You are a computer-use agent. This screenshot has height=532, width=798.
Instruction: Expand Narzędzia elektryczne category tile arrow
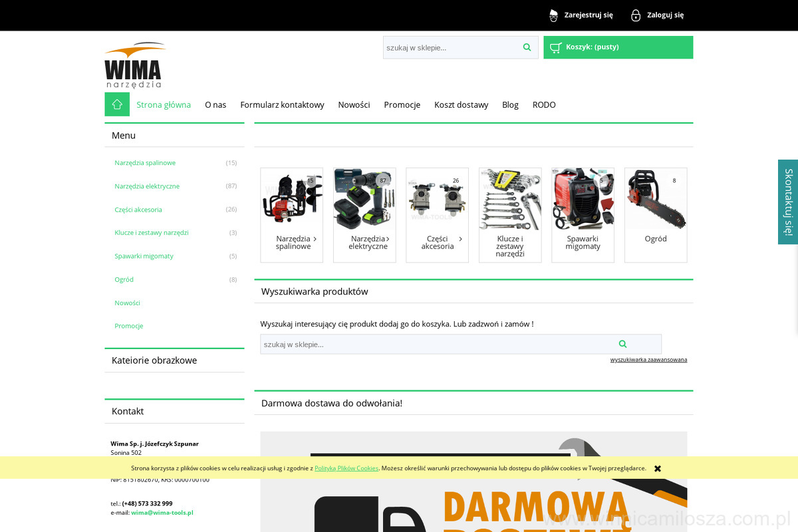click(388, 239)
